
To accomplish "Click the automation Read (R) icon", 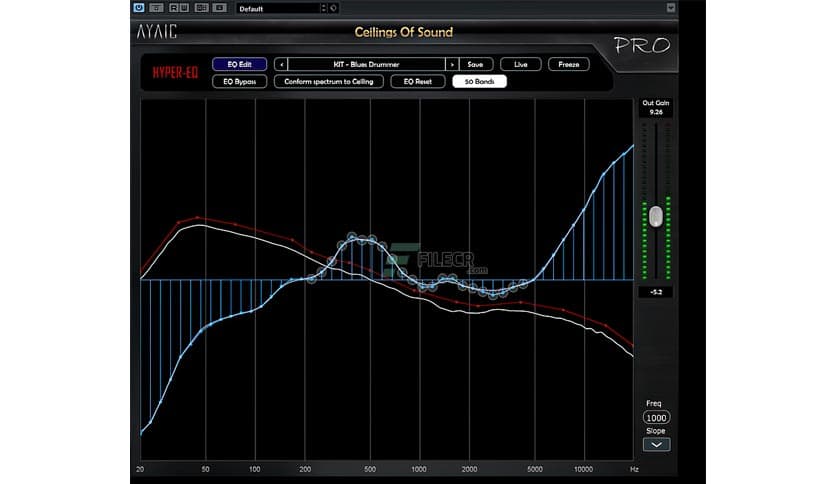I will point(174,7).
